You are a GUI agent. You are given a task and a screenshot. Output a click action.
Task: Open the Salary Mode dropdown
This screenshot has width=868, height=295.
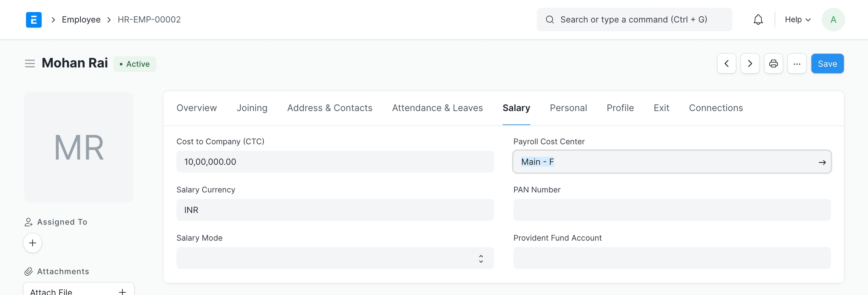tap(335, 258)
